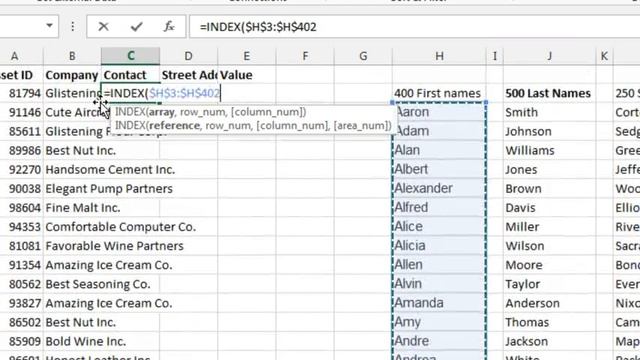Click the three-dot formula bar handle
Image resolution: width=640 pixels, height=360 pixels.
(73, 27)
